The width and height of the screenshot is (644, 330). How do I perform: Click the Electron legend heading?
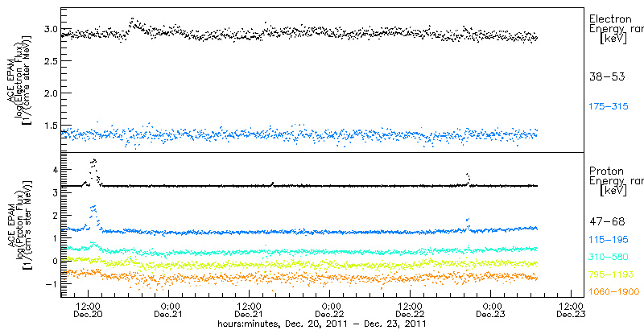coord(611,19)
